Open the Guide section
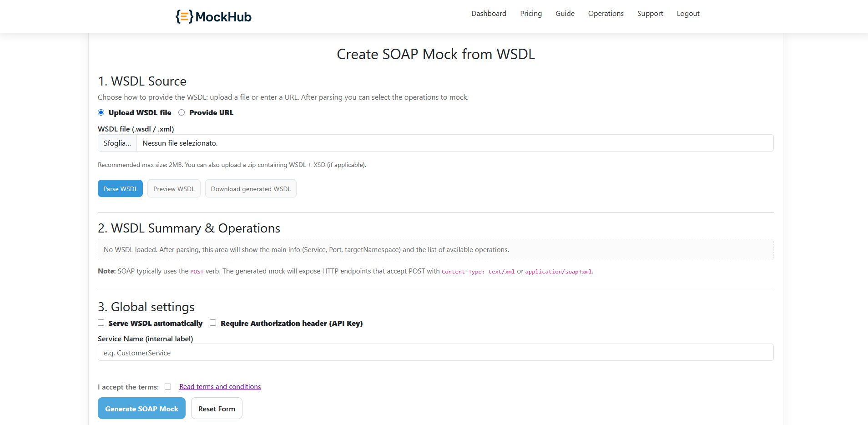This screenshot has width=868, height=425. (565, 14)
